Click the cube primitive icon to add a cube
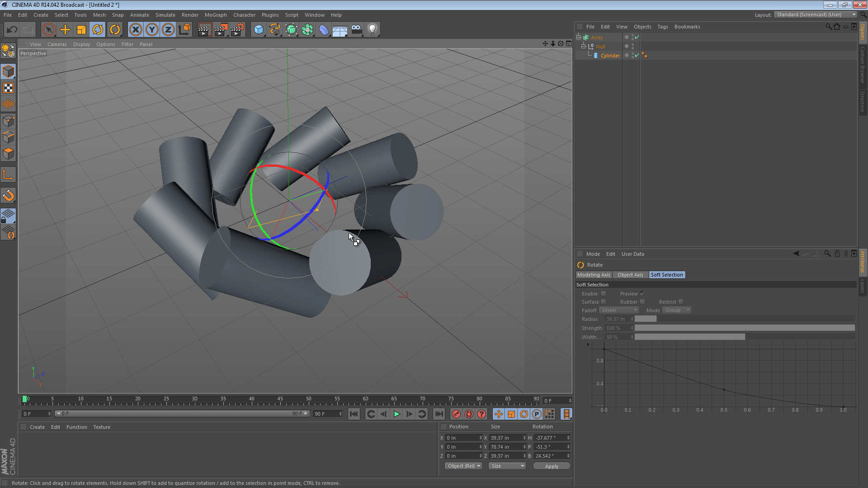The image size is (868, 488). point(259,29)
